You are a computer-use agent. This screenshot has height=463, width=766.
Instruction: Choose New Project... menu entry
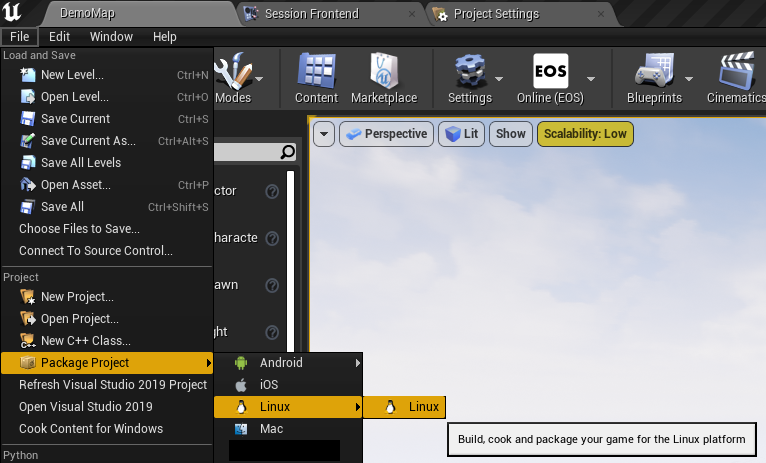point(107,296)
